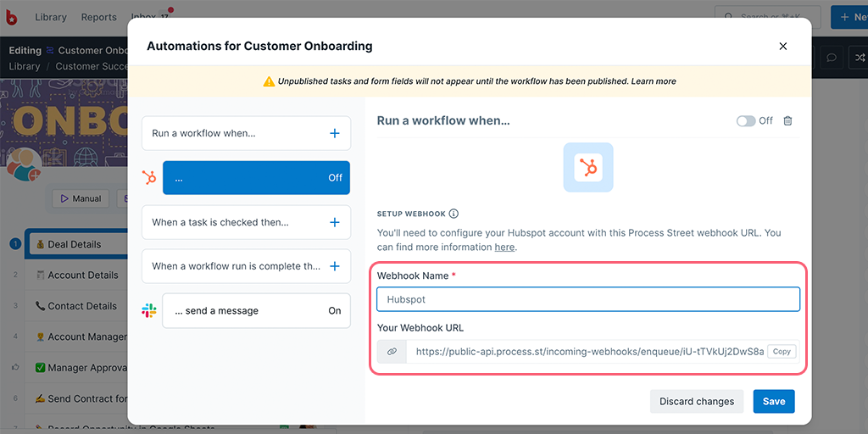
Task: Open the 'here' more information link
Action: click(x=504, y=247)
